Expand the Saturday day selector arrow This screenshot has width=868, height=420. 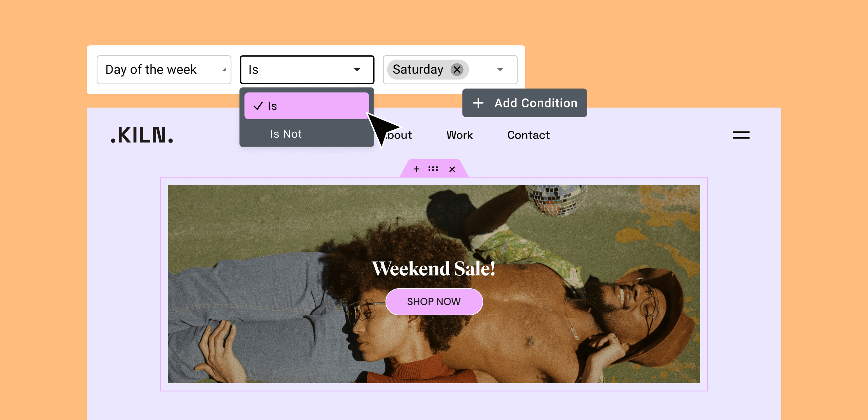click(x=500, y=69)
